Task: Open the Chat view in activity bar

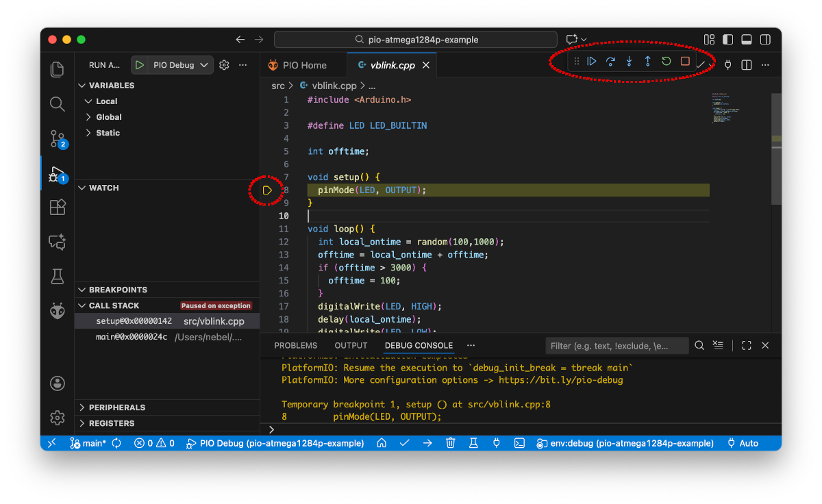Action: pyautogui.click(x=58, y=242)
